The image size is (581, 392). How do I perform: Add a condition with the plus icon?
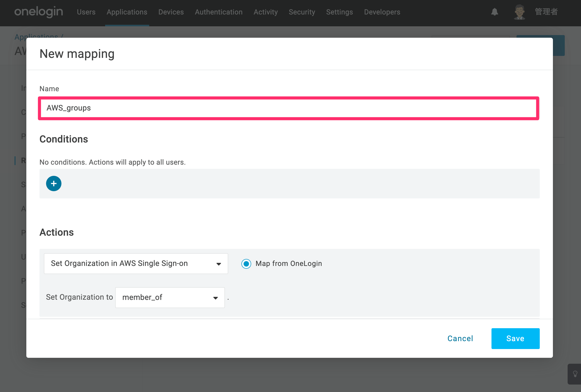(54, 184)
